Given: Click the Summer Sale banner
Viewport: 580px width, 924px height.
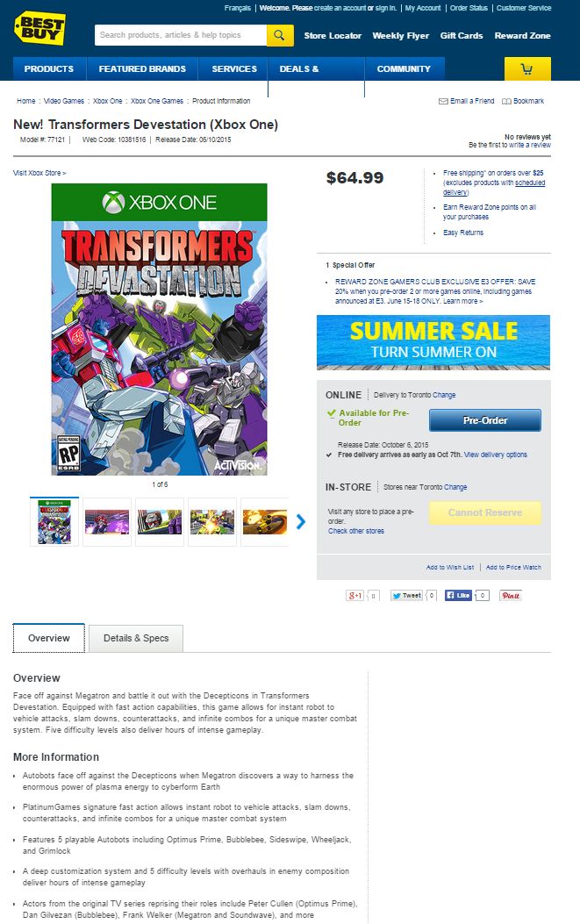Looking at the screenshot, I should pyautogui.click(x=433, y=342).
